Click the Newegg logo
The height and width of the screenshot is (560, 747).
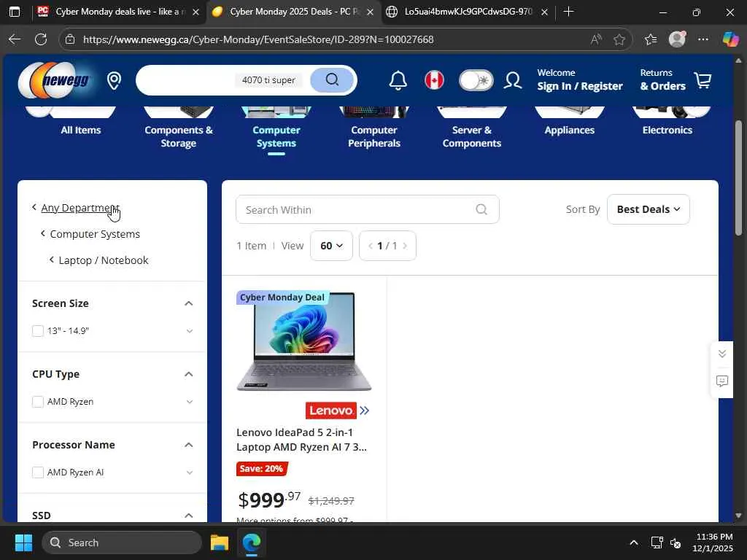[54, 80]
